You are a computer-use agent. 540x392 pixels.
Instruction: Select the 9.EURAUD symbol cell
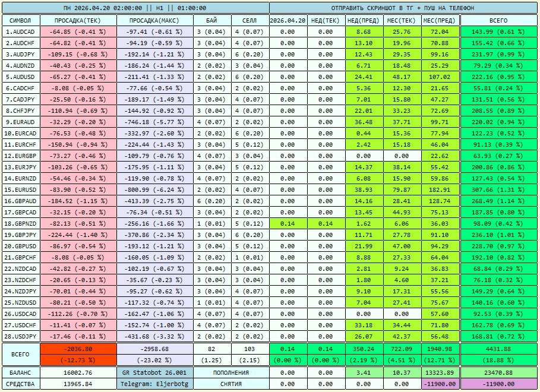pos(21,122)
